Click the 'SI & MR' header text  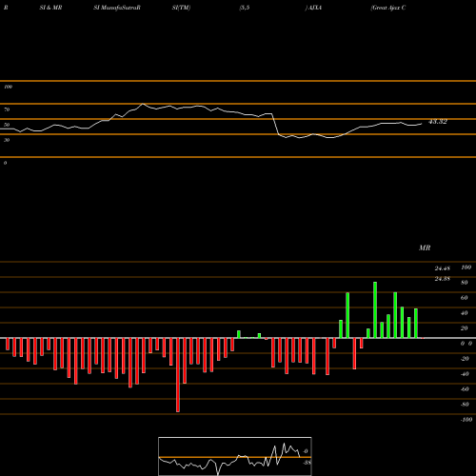pos(50,8)
